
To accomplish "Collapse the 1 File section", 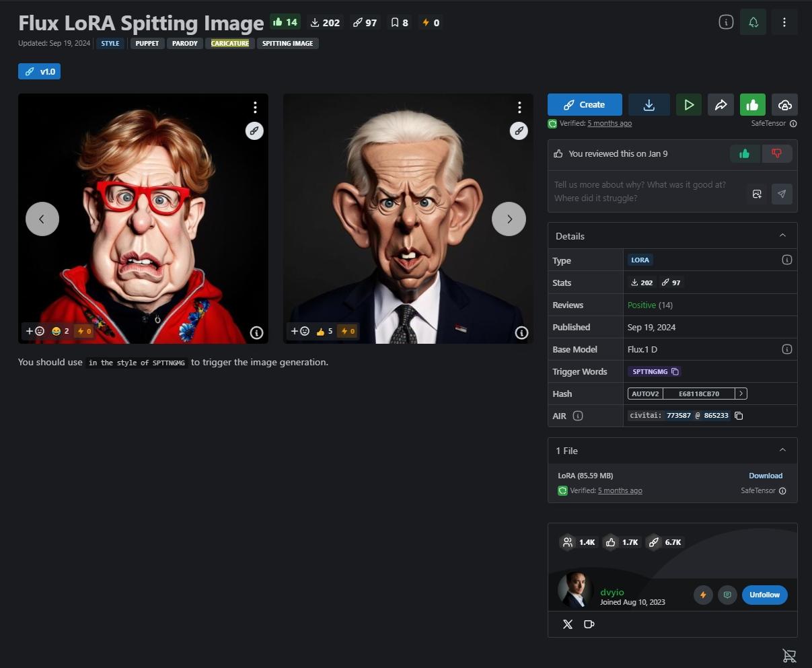I will pyautogui.click(x=782, y=450).
